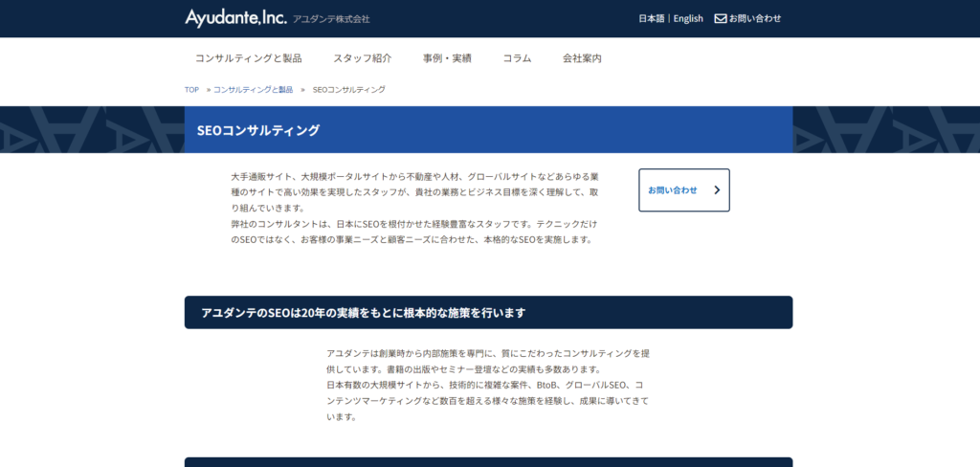The image size is (980, 467).
Task: Switch the site language to English
Action: (x=688, y=18)
